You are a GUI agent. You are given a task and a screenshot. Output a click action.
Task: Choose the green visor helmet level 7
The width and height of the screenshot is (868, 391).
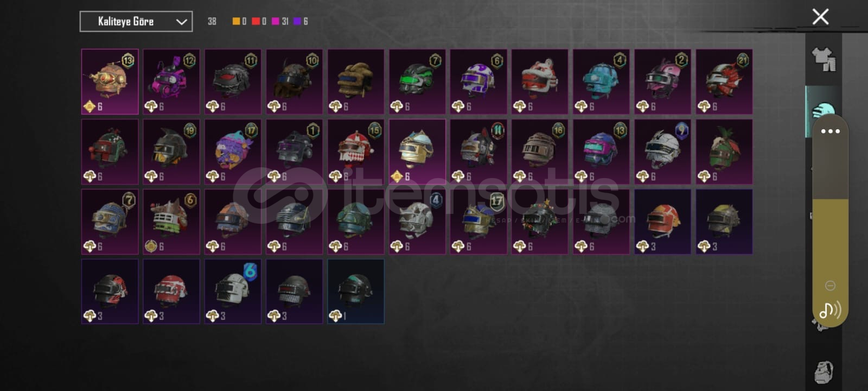coord(417,82)
